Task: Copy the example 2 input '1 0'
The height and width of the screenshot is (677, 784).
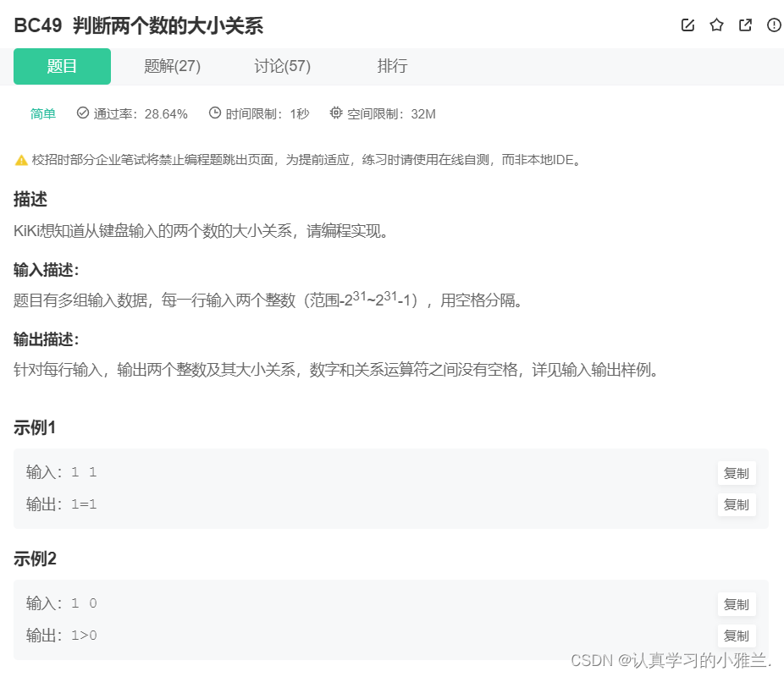Action: tap(737, 604)
